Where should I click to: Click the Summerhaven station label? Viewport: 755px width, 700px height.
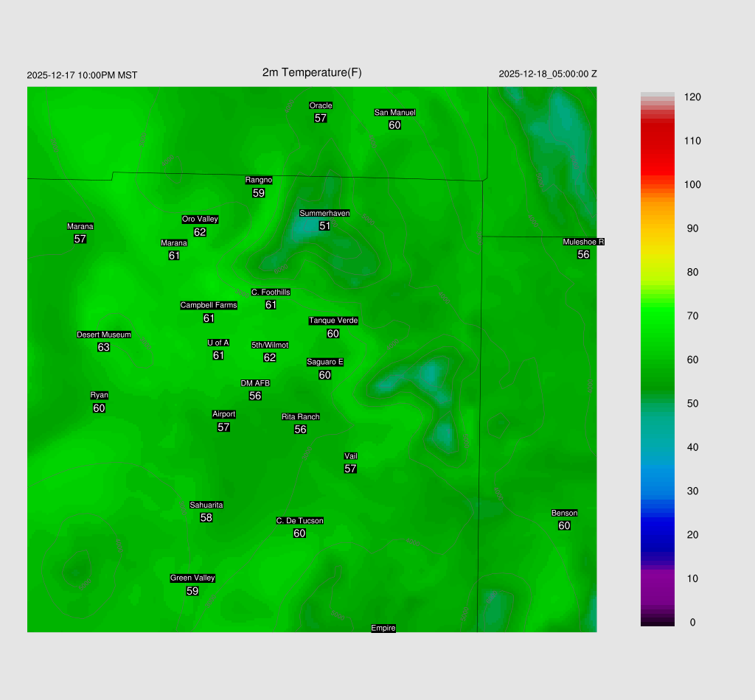pos(324,213)
